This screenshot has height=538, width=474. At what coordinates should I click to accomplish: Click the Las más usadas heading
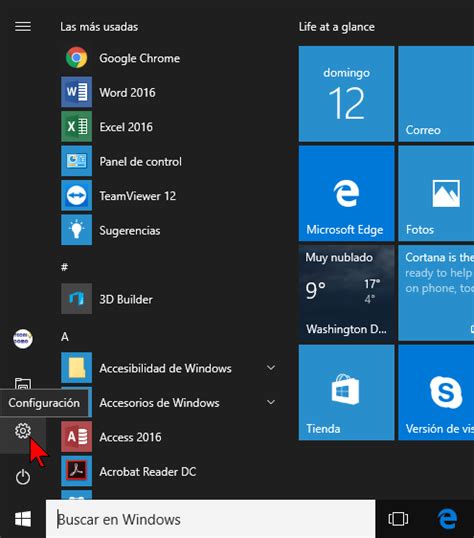[99, 27]
